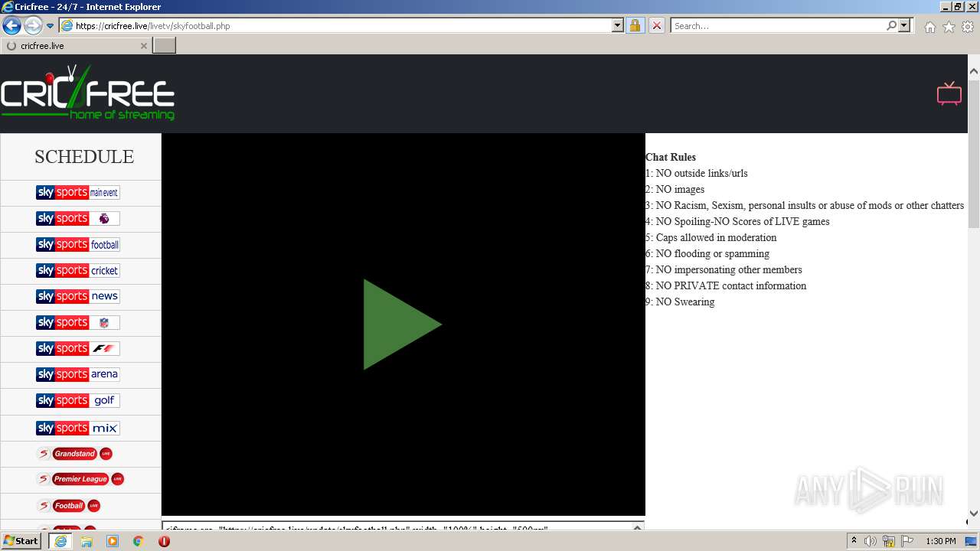Viewport: 980px width, 551px height.
Task: Click the pink TV icon in header
Action: [x=949, y=93]
